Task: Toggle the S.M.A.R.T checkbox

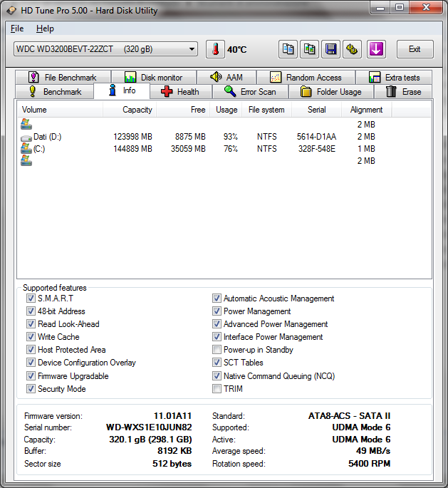Action: [x=31, y=298]
